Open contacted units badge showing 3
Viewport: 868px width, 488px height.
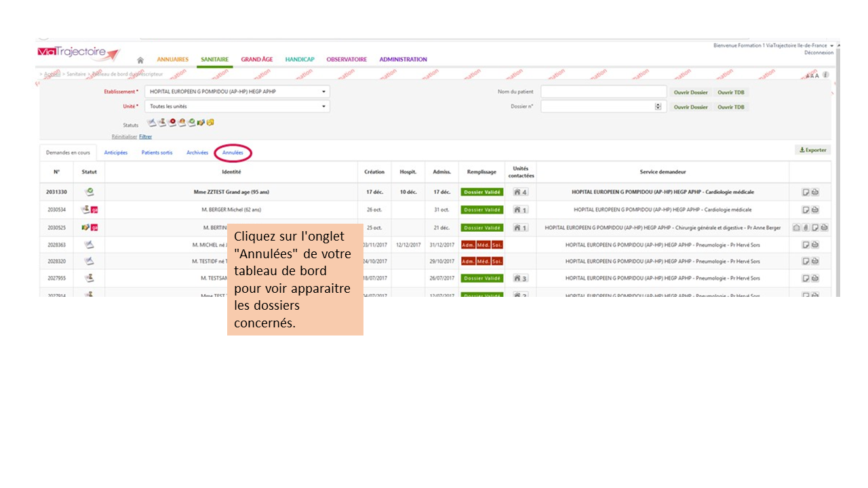(x=520, y=279)
